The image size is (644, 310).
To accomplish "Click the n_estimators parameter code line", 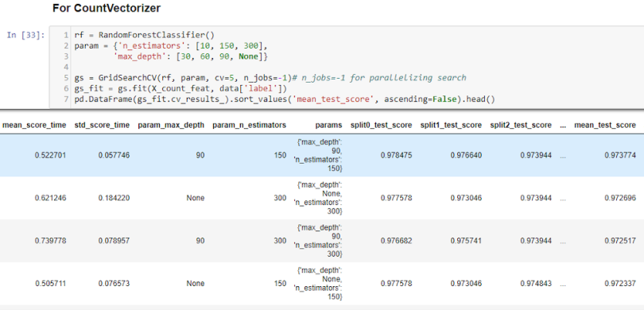I will [171, 45].
